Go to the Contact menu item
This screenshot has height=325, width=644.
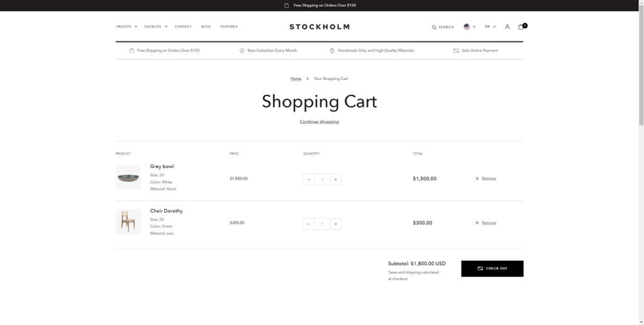tap(183, 26)
